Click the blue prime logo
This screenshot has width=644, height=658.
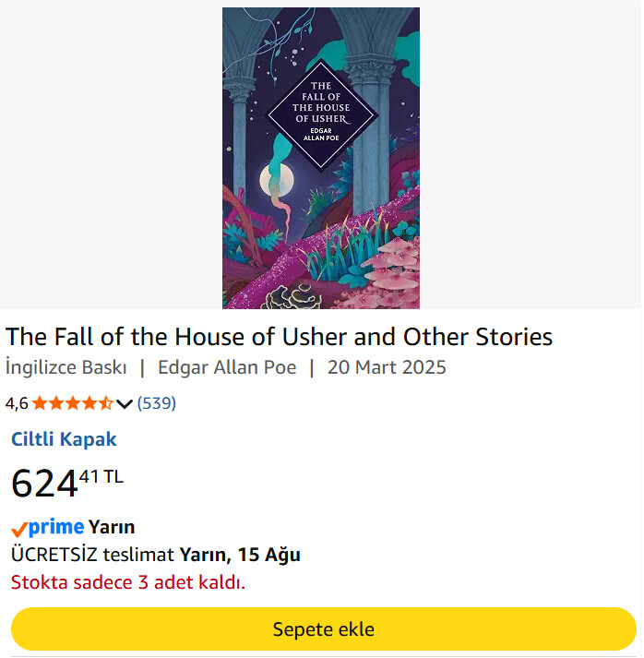coord(56,527)
